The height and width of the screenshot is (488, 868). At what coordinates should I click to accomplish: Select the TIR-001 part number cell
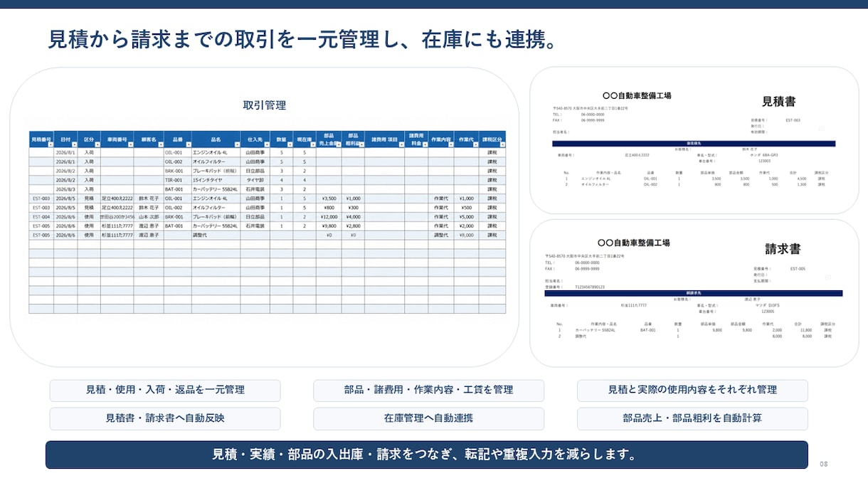tap(177, 180)
